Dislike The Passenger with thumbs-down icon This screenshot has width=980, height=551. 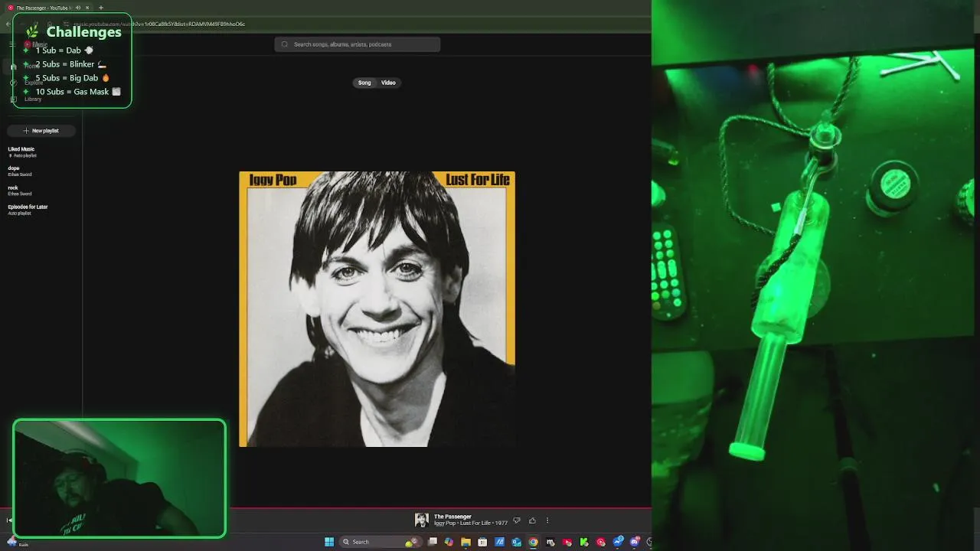click(517, 520)
